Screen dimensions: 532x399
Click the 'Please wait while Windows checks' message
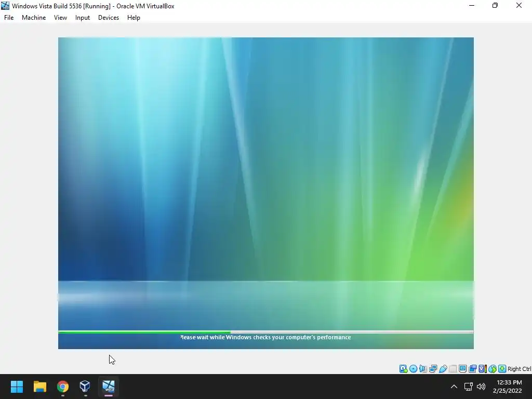[265, 337]
